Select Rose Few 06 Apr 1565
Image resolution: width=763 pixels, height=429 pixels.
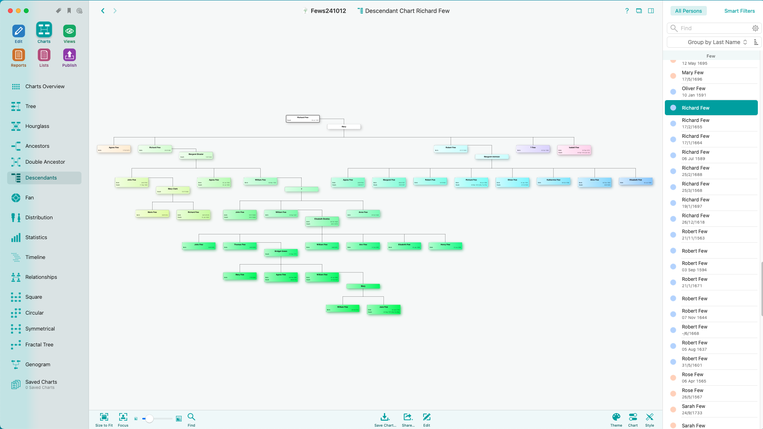click(711, 377)
